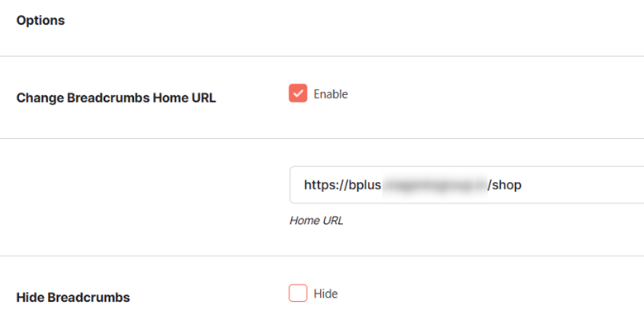Click the "https://bplus" part of the URL
This screenshot has width=644, height=325.
coord(342,185)
